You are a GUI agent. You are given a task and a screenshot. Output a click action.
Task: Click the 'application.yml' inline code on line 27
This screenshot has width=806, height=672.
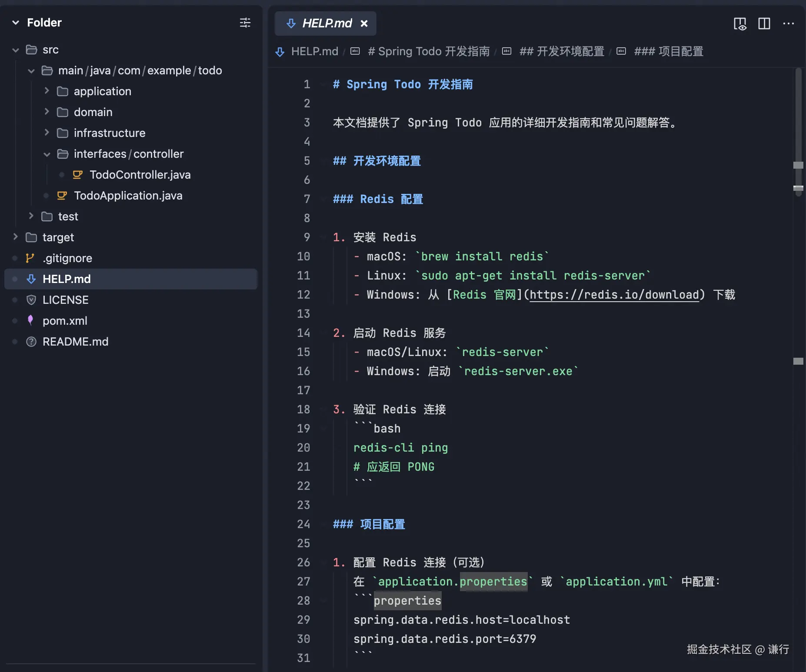(x=616, y=582)
